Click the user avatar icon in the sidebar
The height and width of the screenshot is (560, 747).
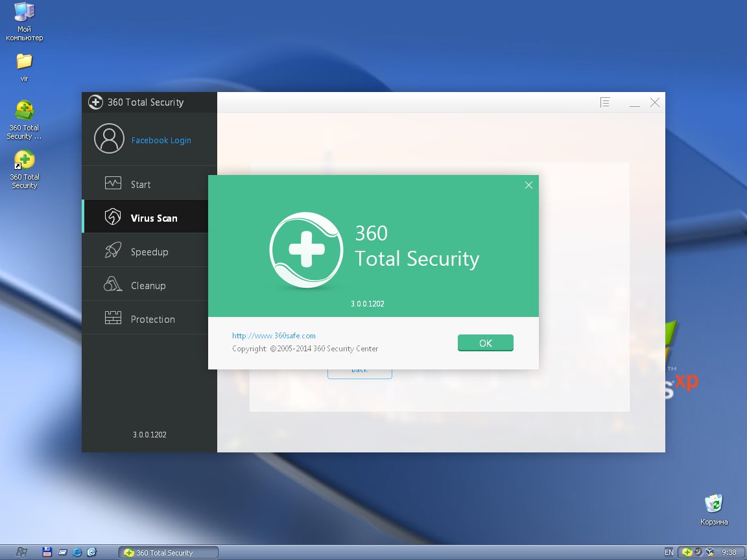pyautogui.click(x=109, y=139)
